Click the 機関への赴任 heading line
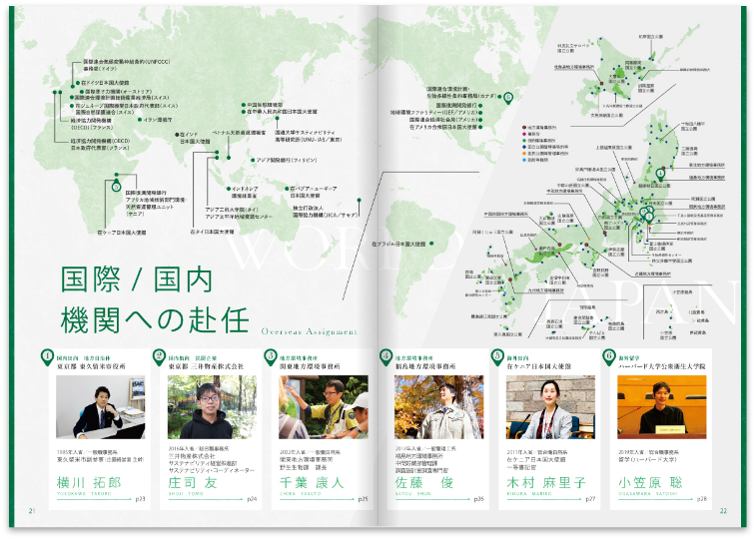 click(x=155, y=319)
